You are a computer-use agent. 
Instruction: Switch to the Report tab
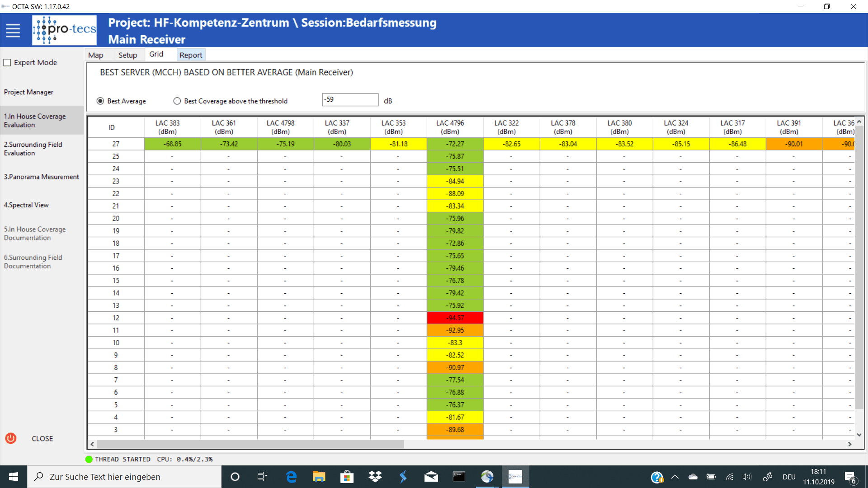tap(191, 55)
